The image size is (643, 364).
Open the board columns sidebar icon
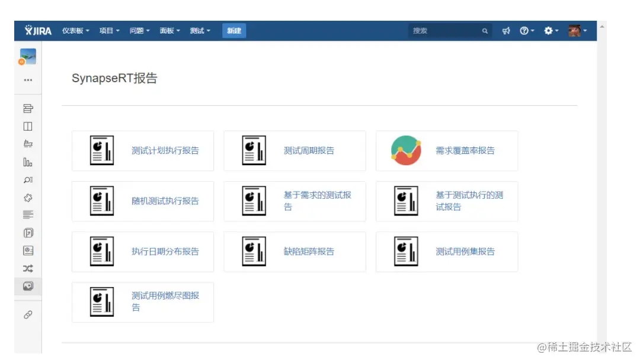tap(28, 127)
